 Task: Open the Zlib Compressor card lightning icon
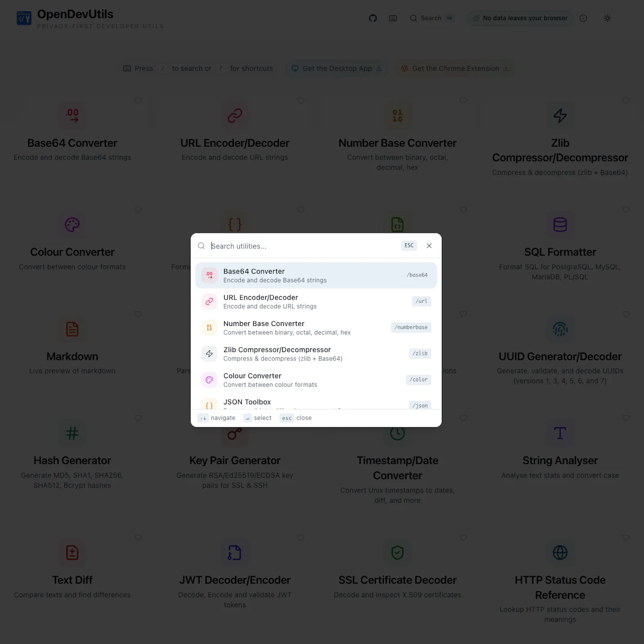[560, 116]
